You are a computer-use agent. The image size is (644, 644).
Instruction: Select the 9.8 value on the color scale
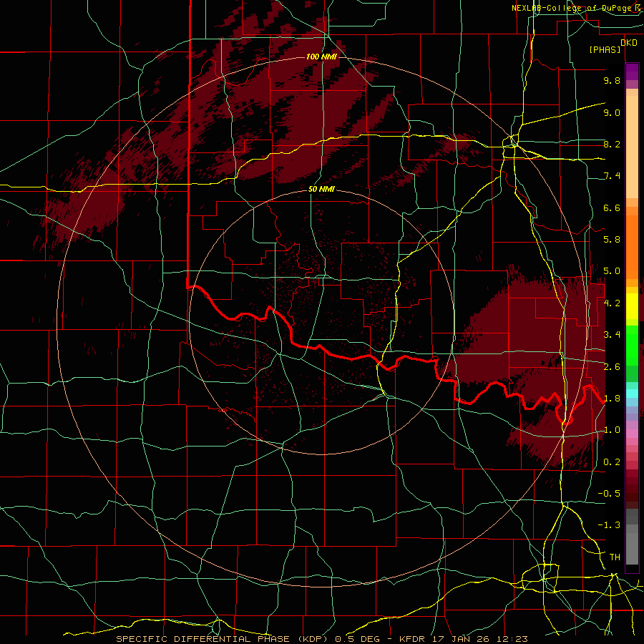click(x=612, y=80)
